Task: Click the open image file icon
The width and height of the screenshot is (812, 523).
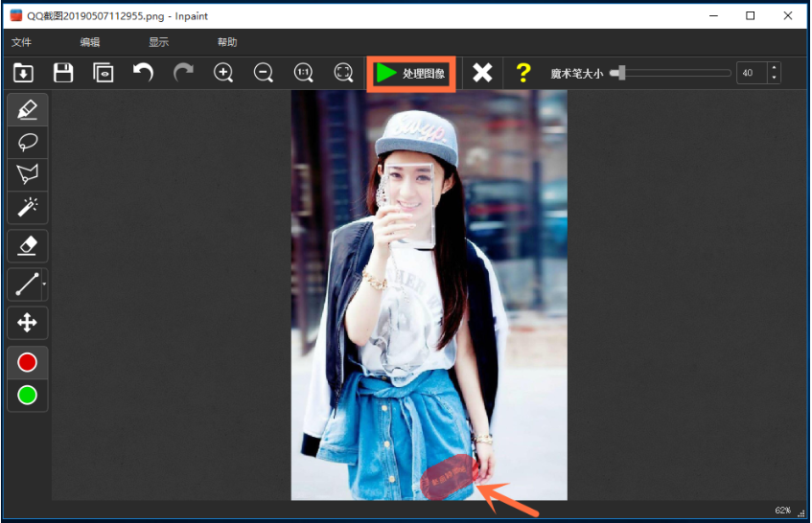Action: pyautogui.click(x=23, y=73)
